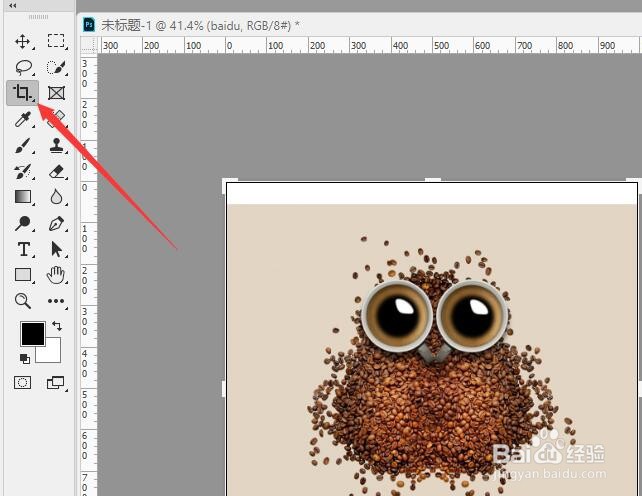Select the History Brush tool
The height and width of the screenshot is (496, 642).
pos(23,172)
